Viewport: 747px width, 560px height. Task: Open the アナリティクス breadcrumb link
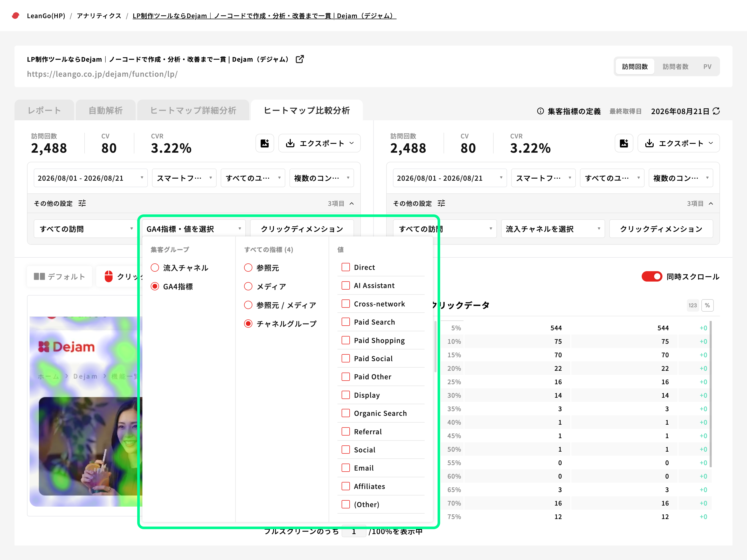[99, 16]
